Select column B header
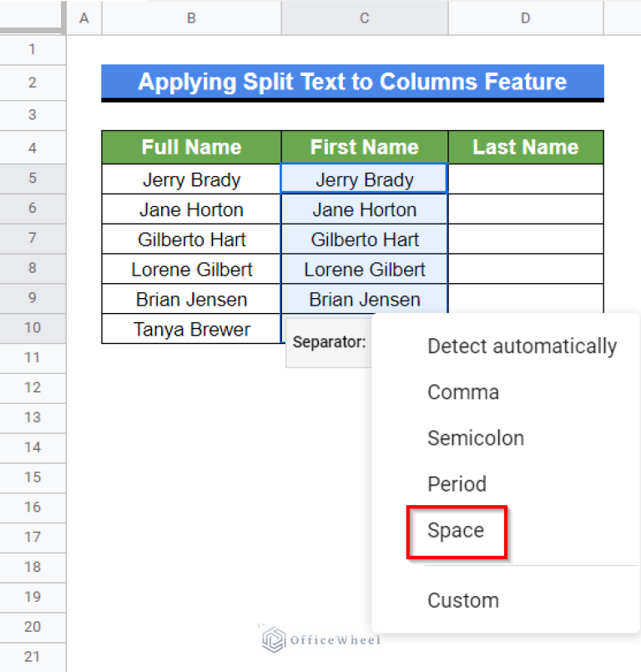 pos(191,18)
